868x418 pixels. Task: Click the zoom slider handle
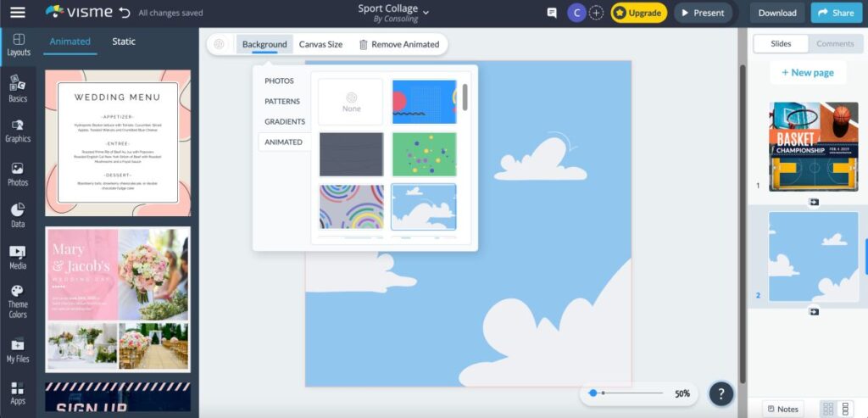pos(593,393)
